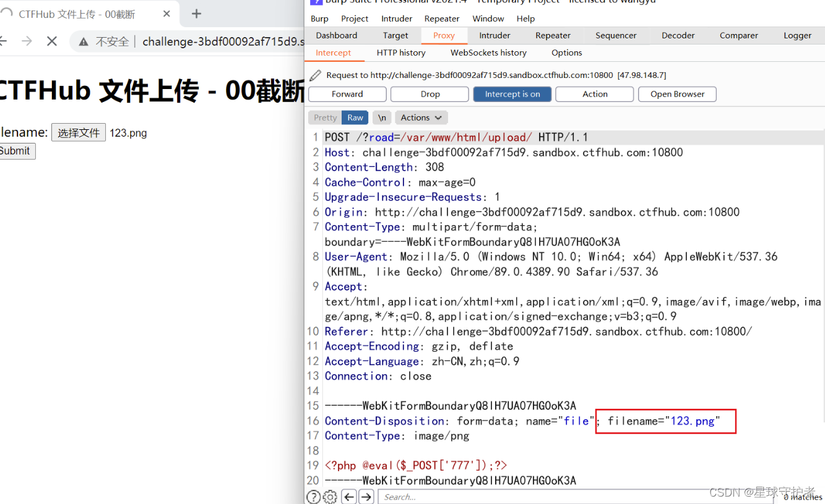Click the Accept-Language: zh-CN line
This screenshot has width=825, height=504.
coord(422,361)
